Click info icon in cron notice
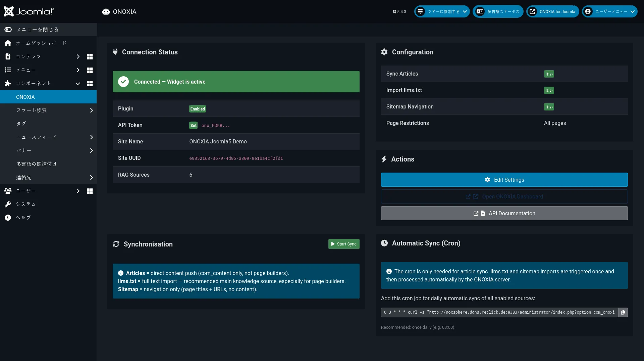644x361 pixels. click(389, 271)
